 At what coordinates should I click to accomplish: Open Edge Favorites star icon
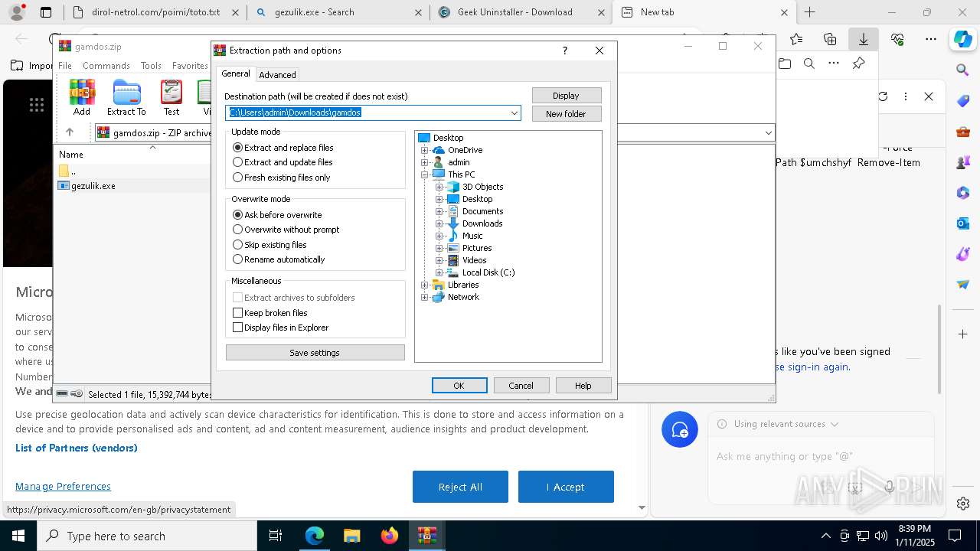[x=796, y=39]
